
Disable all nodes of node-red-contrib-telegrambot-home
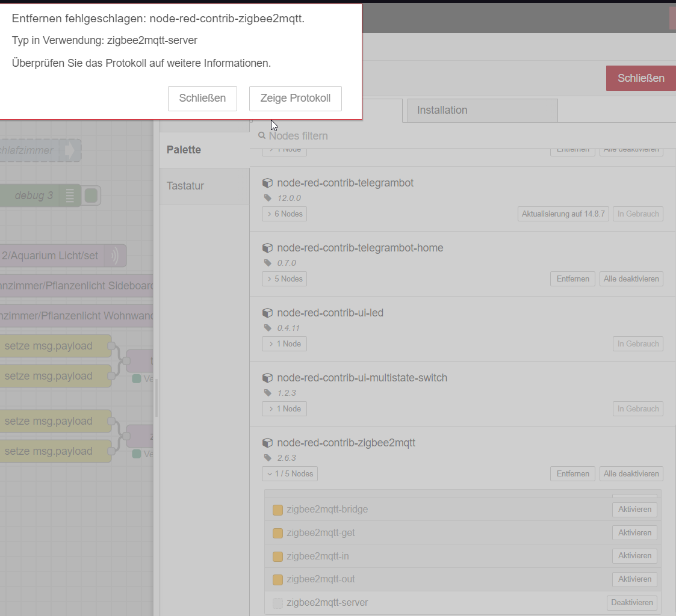point(631,279)
